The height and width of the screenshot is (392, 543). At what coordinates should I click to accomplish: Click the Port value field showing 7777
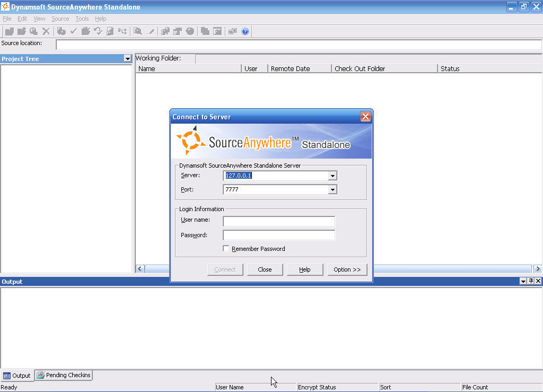coord(276,189)
